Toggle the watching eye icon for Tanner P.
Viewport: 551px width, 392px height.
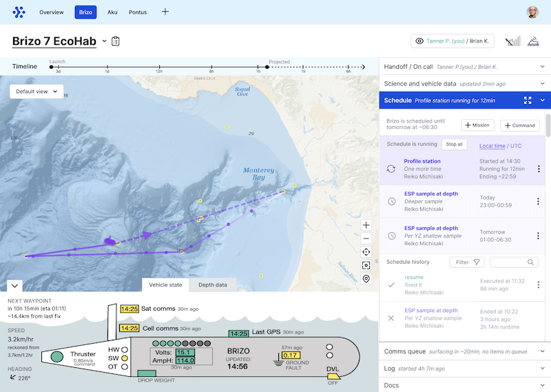[419, 41]
